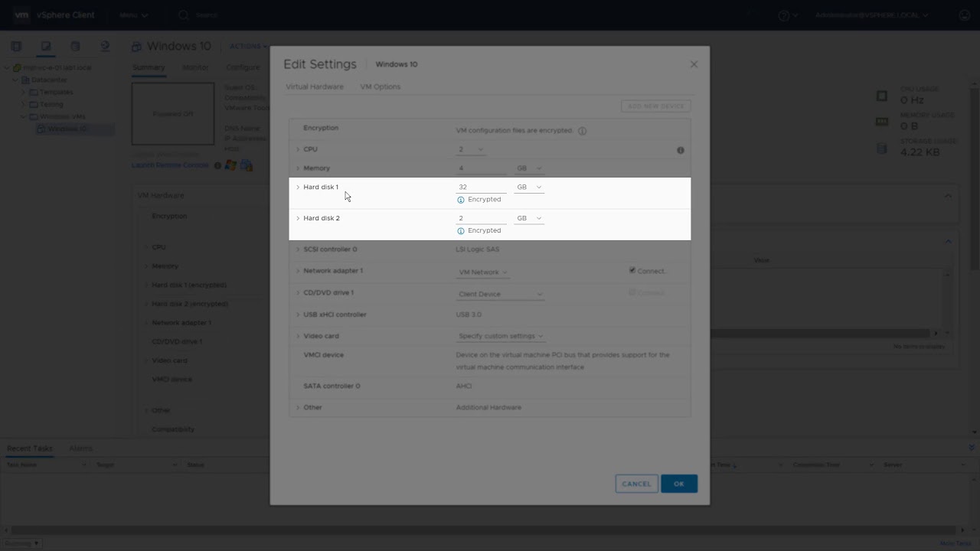Switch to VMs and Templates inventory icon

click(x=46, y=47)
